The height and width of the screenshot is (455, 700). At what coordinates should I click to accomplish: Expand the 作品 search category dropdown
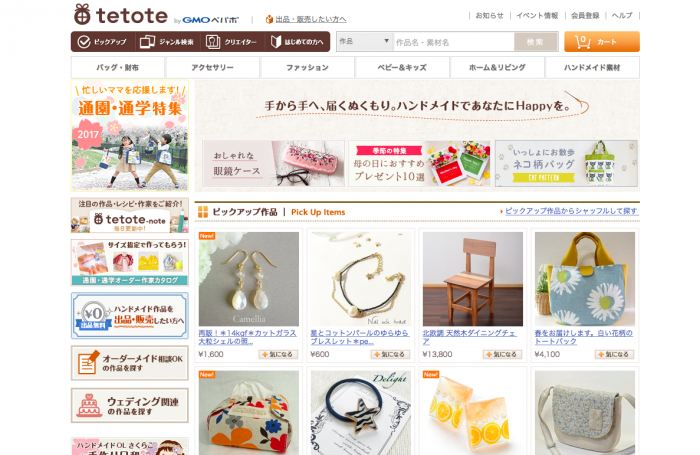tap(364, 42)
